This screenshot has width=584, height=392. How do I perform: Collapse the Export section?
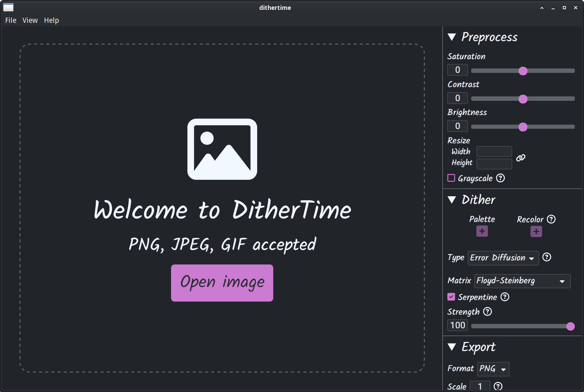pyautogui.click(x=452, y=347)
